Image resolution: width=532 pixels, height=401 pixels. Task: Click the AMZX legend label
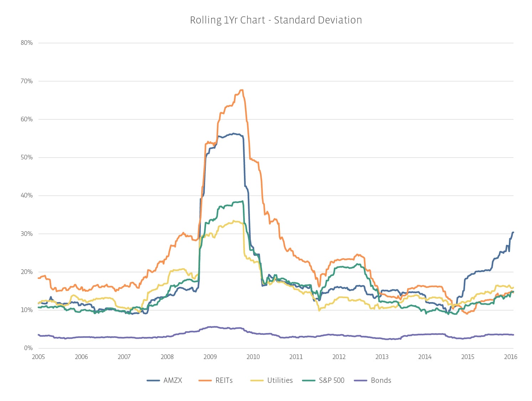tap(173, 380)
